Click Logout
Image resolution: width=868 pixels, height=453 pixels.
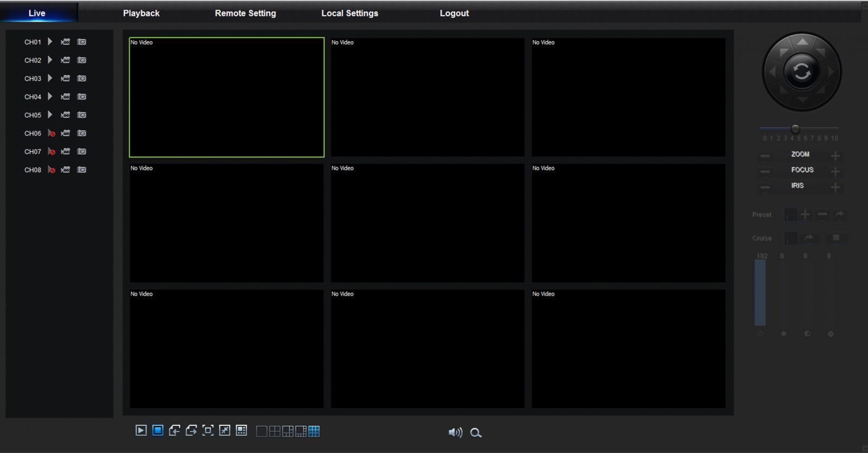[x=454, y=13]
